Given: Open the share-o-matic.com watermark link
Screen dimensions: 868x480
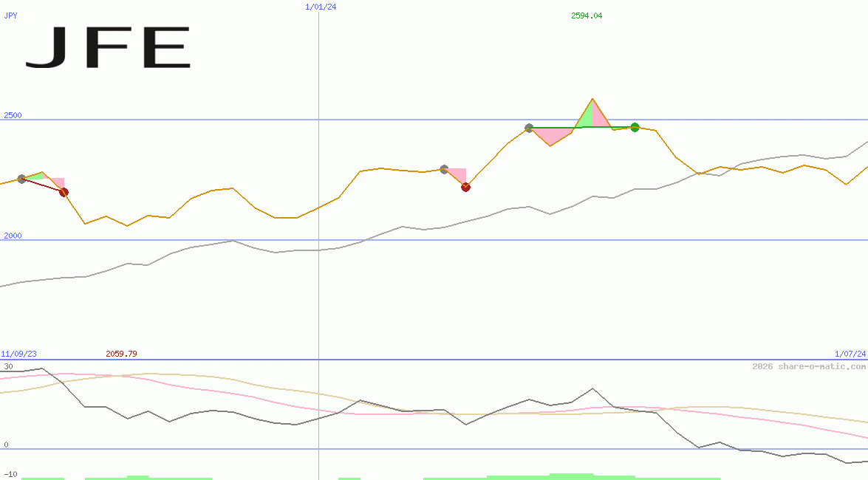Looking at the screenshot, I should tap(809, 366).
